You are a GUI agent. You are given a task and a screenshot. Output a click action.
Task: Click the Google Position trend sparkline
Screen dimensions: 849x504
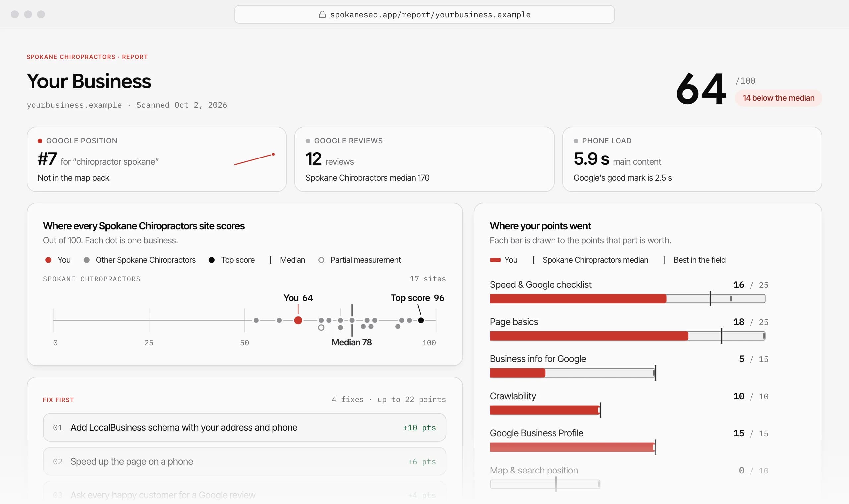click(254, 159)
